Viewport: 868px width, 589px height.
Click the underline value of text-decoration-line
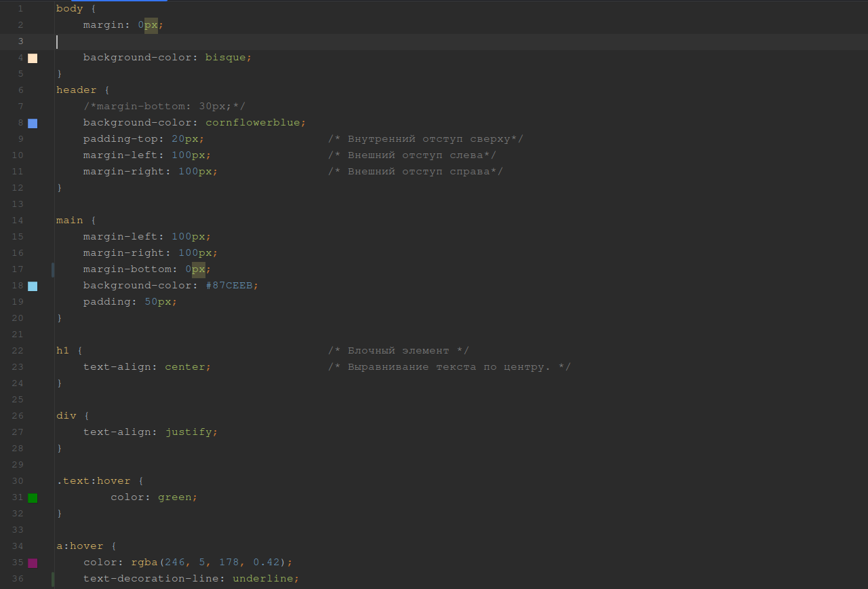(x=262, y=579)
